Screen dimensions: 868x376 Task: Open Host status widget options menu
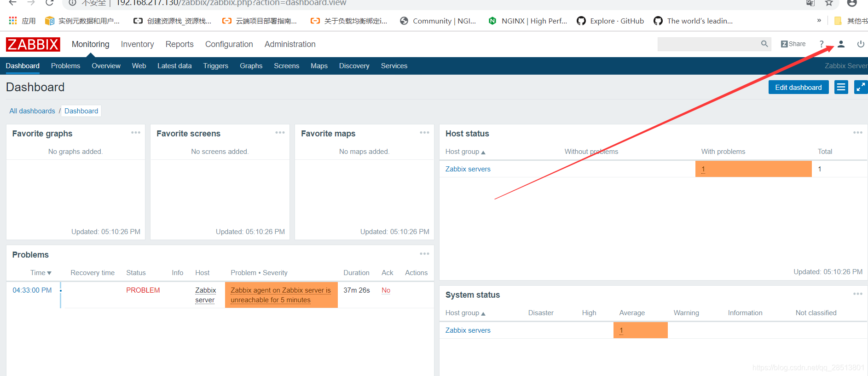tap(858, 133)
